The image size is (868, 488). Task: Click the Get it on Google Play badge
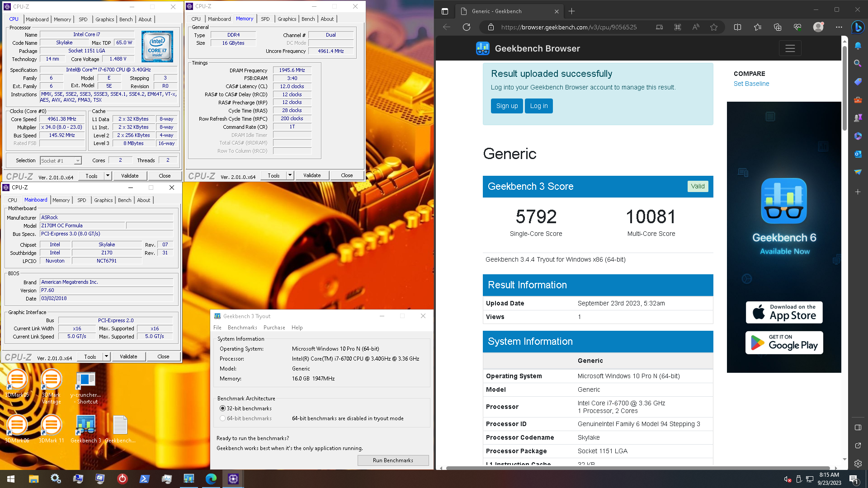(784, 343)
